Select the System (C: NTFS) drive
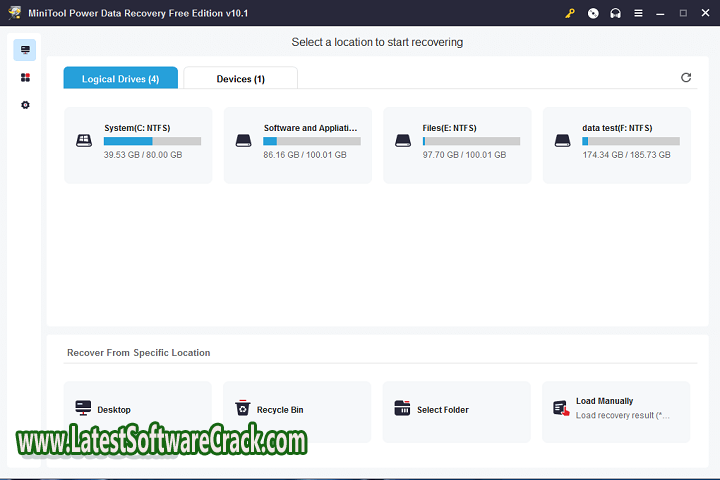This screenshot has height=480, width=720. click(x=138, y=145)
